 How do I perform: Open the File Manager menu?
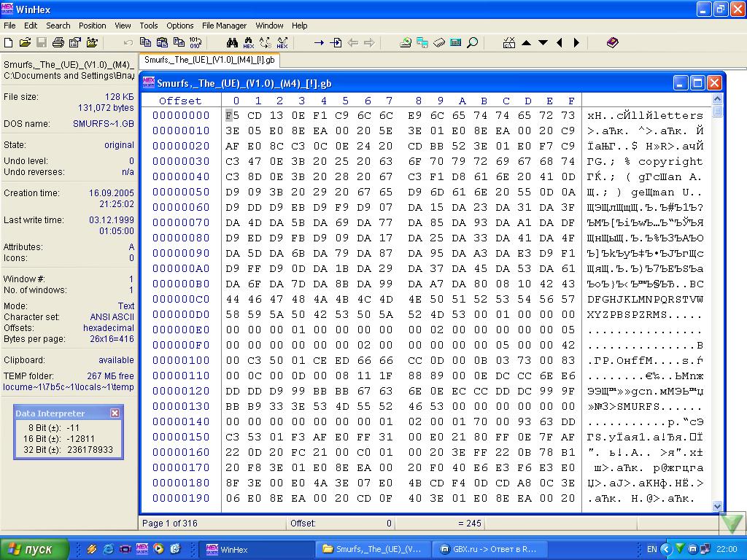point(225,26)
